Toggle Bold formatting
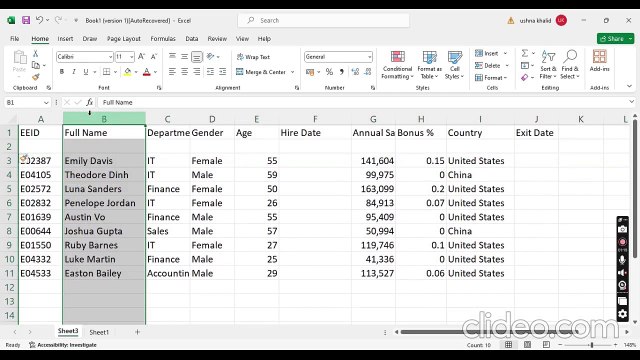The width and height of the screenshot is (640, 360). click(62, 72)
